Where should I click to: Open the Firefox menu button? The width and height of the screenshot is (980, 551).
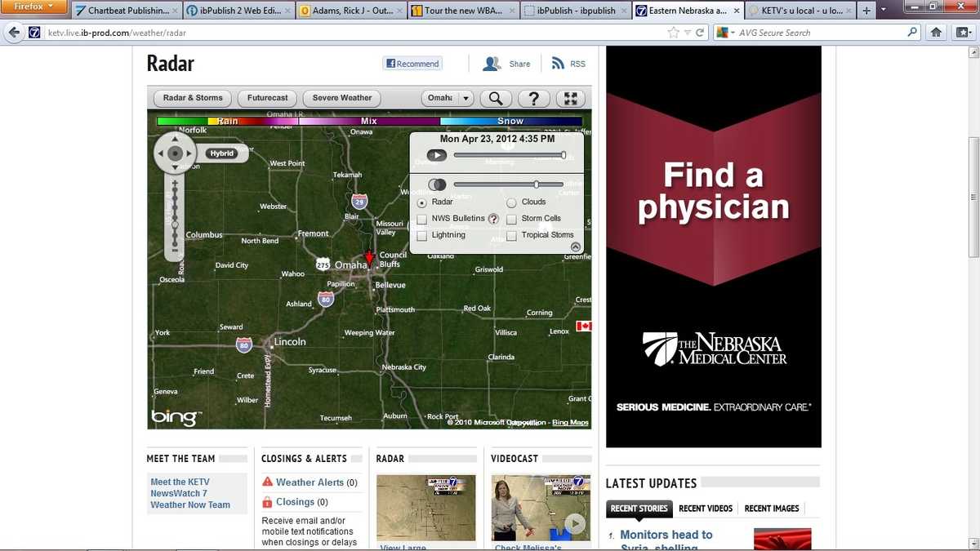[33, 6]
